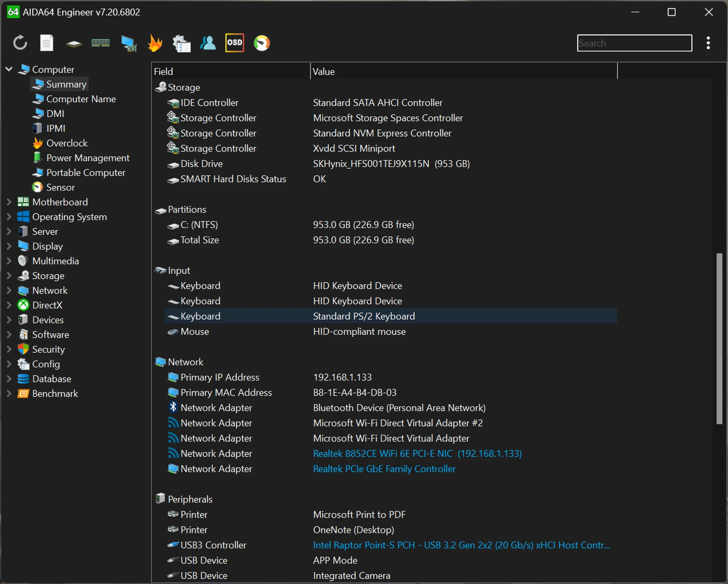Expand the DirectX tree node

click(x=9, y=305)
